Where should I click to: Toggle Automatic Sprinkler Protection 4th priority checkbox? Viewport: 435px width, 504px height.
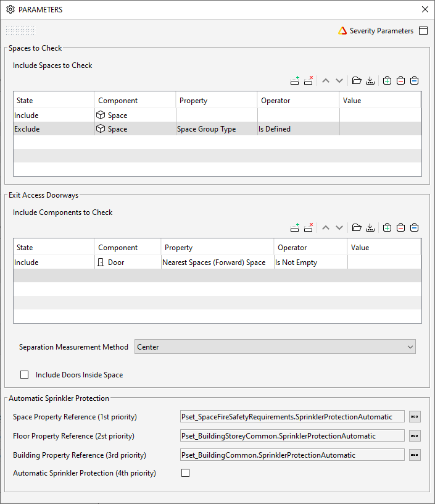pyautogui.click(x=185, y=473)
